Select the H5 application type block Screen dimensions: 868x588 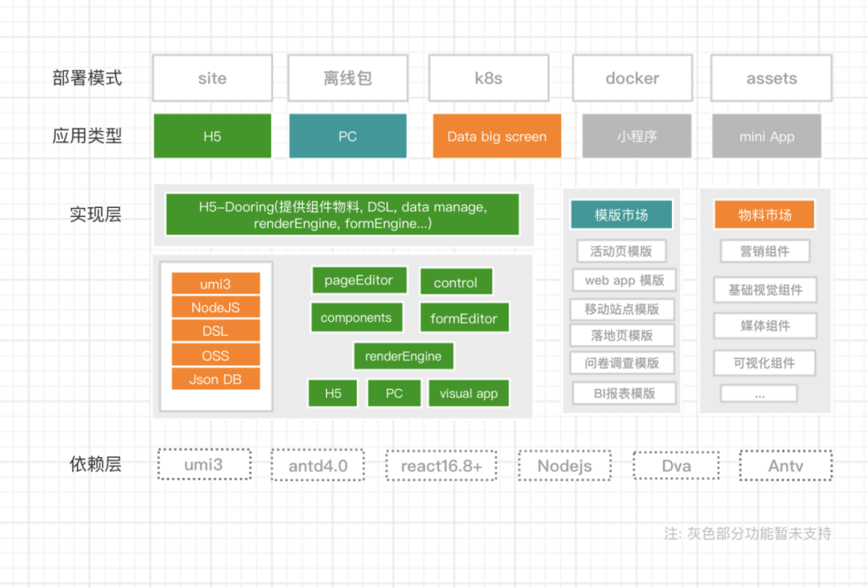click(x=211, y=136)
